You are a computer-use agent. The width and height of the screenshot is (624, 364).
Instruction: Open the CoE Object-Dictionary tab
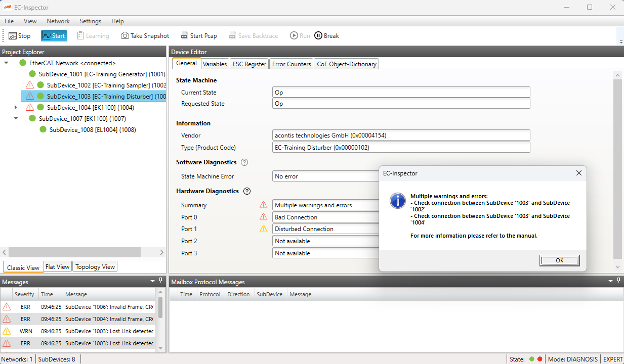coord(347,64)
